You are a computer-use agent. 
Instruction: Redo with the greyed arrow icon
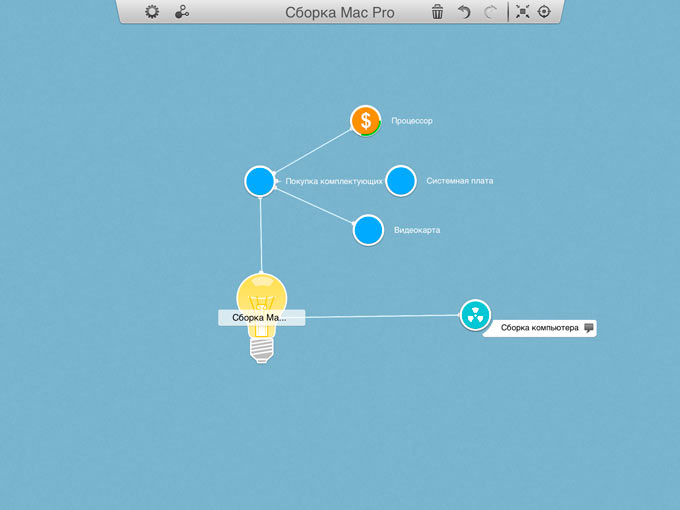[x=490, y=12]
